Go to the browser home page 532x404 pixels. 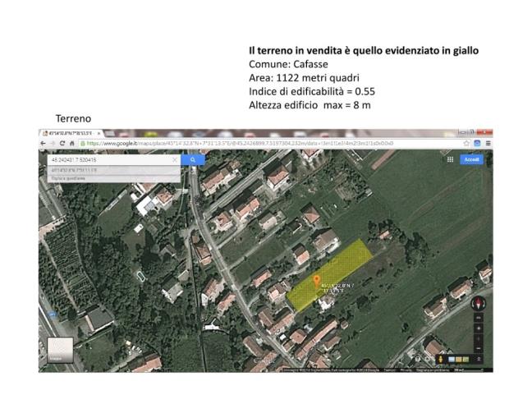click(x=72, y=144)
